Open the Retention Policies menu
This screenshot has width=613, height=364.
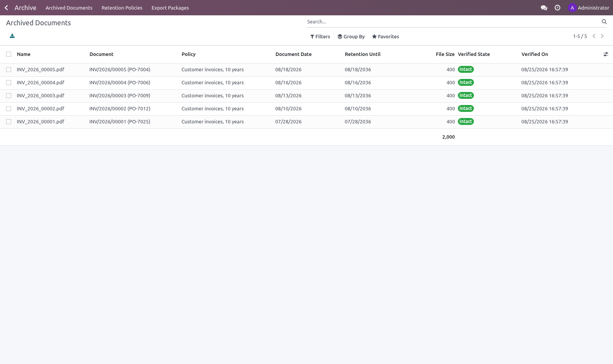(122, 8)
